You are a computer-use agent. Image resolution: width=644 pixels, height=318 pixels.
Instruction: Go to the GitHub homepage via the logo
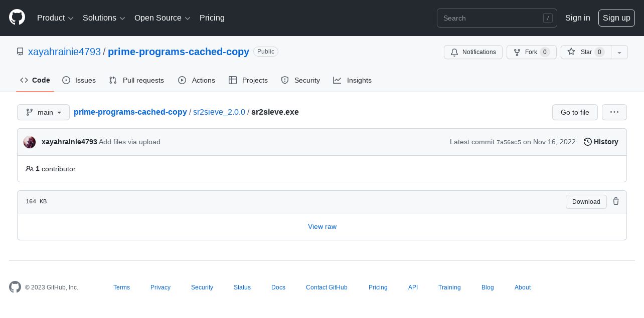[x=17, y=18]
